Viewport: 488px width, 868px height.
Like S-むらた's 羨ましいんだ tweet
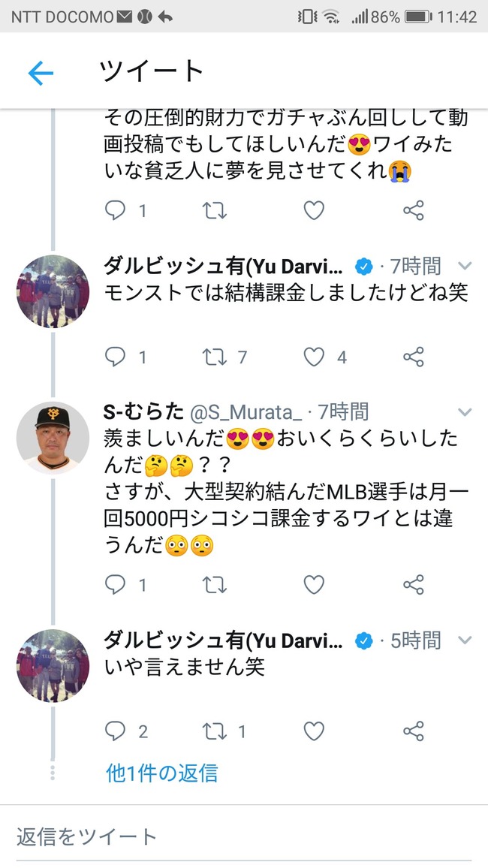coord(314,585)
